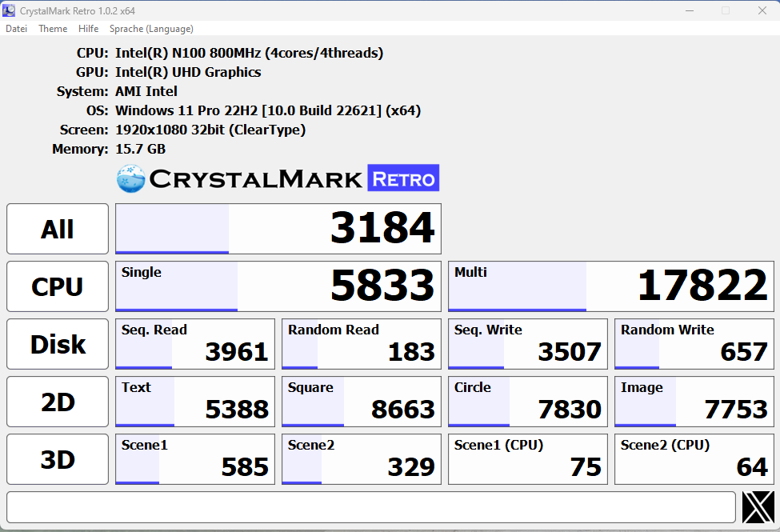Click the blue Retro badge
The image size is (780, 532).
coord(403,178)
